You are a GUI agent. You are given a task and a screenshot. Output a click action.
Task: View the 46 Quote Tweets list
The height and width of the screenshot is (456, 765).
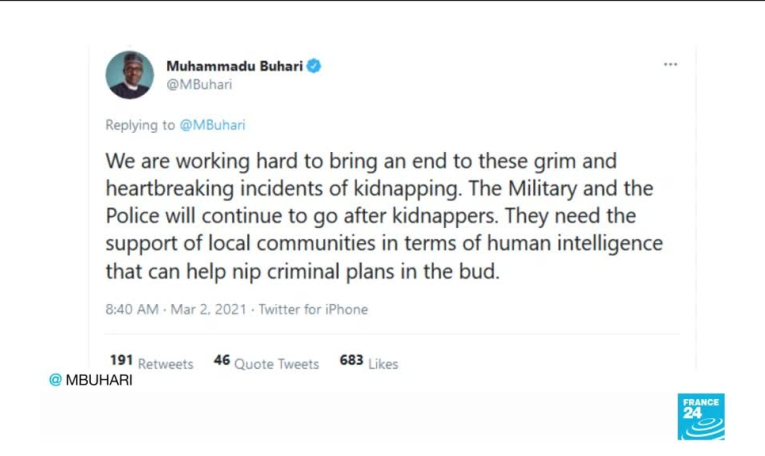(x=266, y=363)
